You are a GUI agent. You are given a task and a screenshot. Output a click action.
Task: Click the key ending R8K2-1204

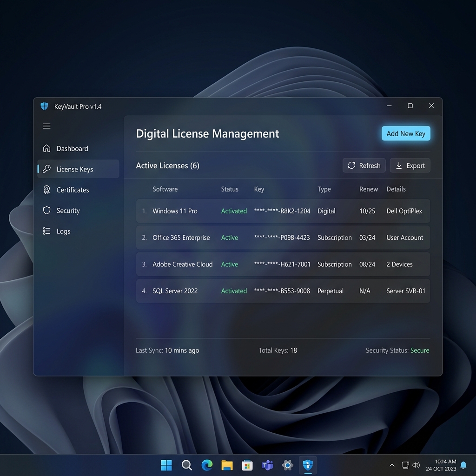tap(282, 211)
